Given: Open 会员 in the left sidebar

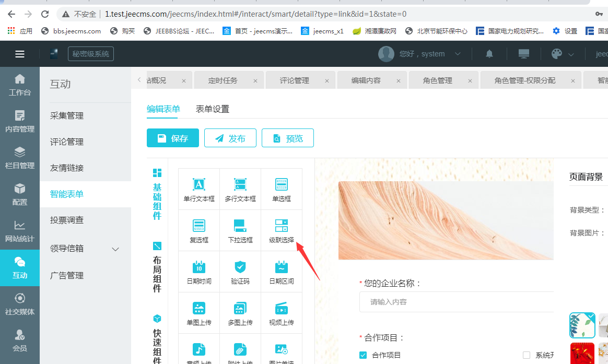Looking at the screenshot, I should coord(20,340).
